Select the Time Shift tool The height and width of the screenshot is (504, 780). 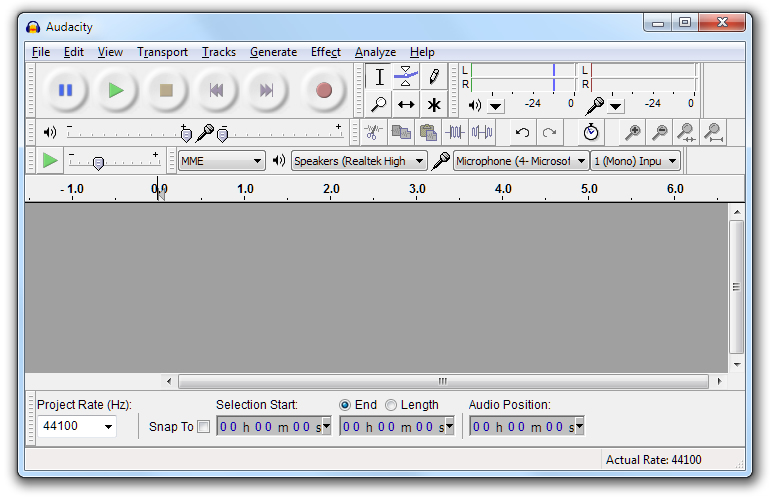[x=406, y=104]
